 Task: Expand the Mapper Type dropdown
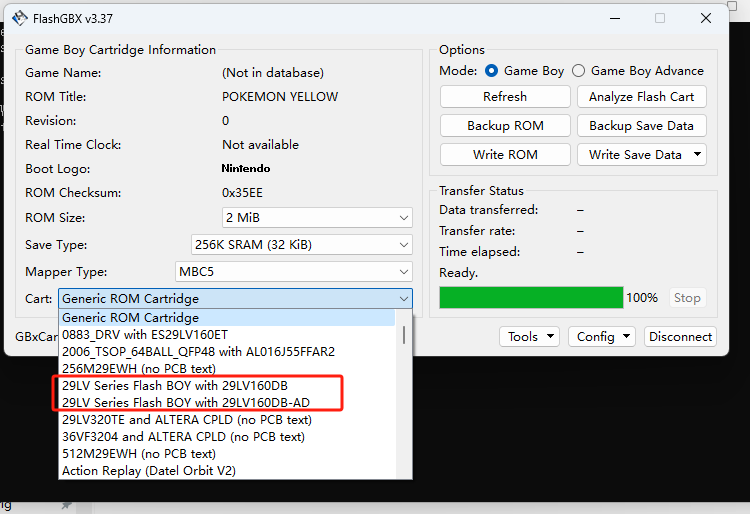pyautogui.click(x=293, y=272)
